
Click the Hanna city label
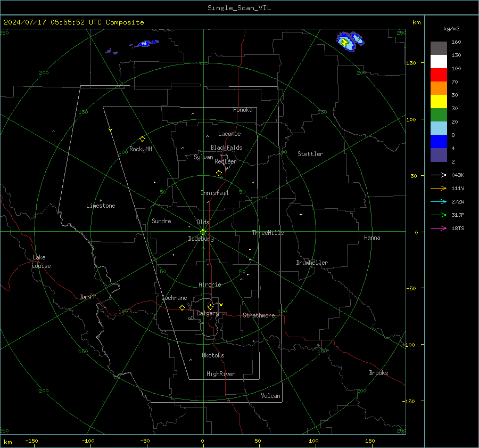point(372,238)
